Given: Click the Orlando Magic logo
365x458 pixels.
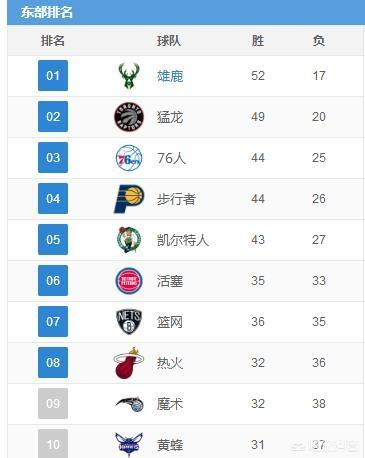Looking at the screenshot, I should coord(129,404).
